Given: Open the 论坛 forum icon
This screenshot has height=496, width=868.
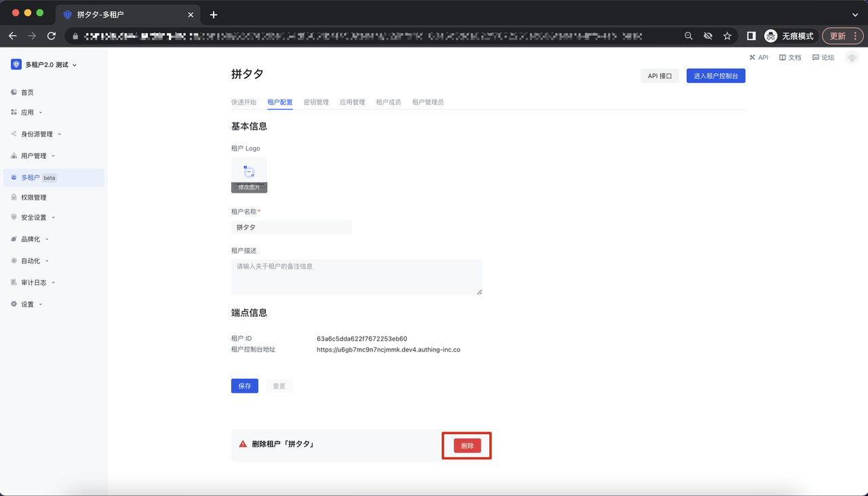Looking at the screenshot, I should click(x=815, y=58).
